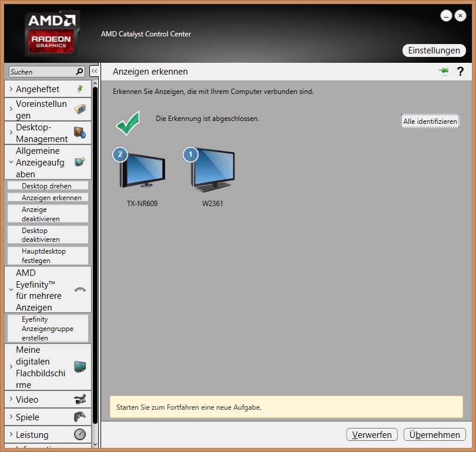Click the green detection-complete checkmark

(128, 123)
